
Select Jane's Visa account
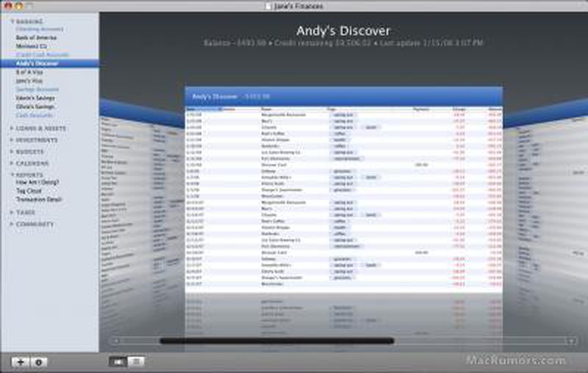click(29, 81)
